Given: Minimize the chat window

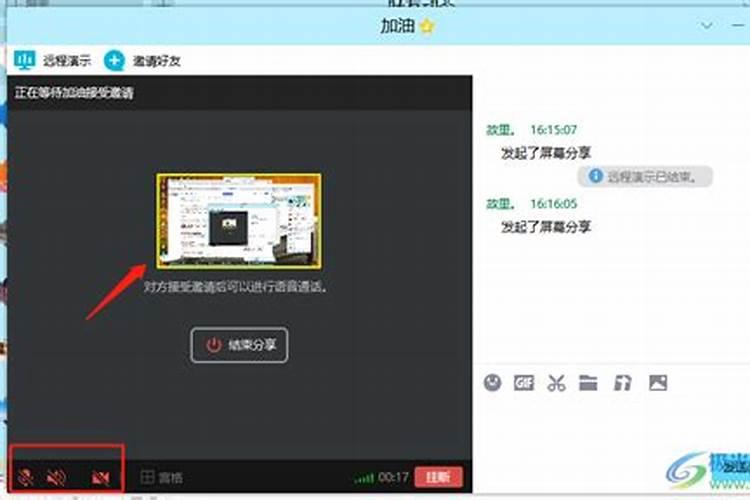Looking at the screenshot, I should 739,25.
